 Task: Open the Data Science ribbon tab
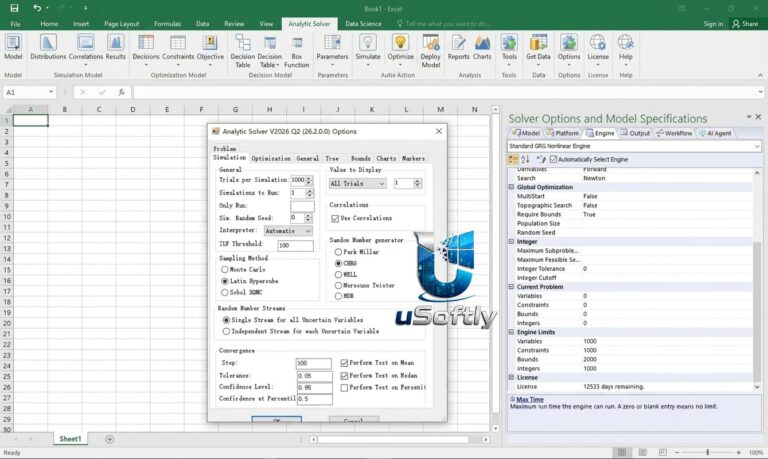pyautogui.click(x=363, y=24)
